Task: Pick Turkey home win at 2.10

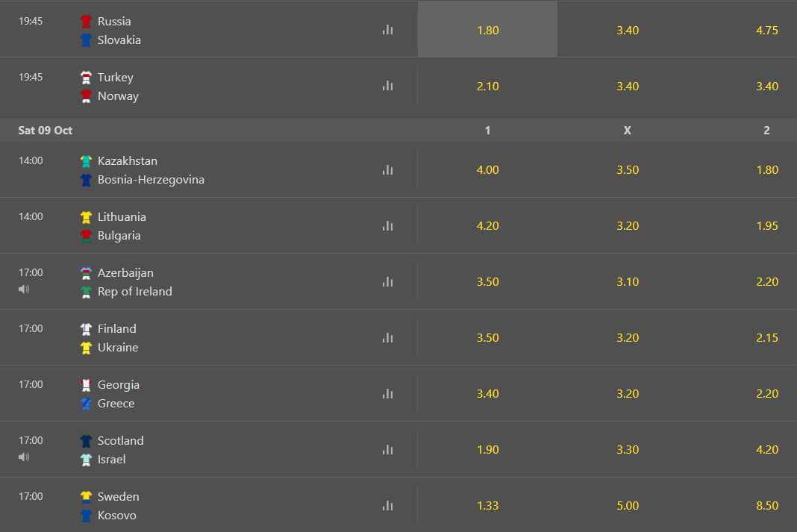Action: tap(487, 86)
